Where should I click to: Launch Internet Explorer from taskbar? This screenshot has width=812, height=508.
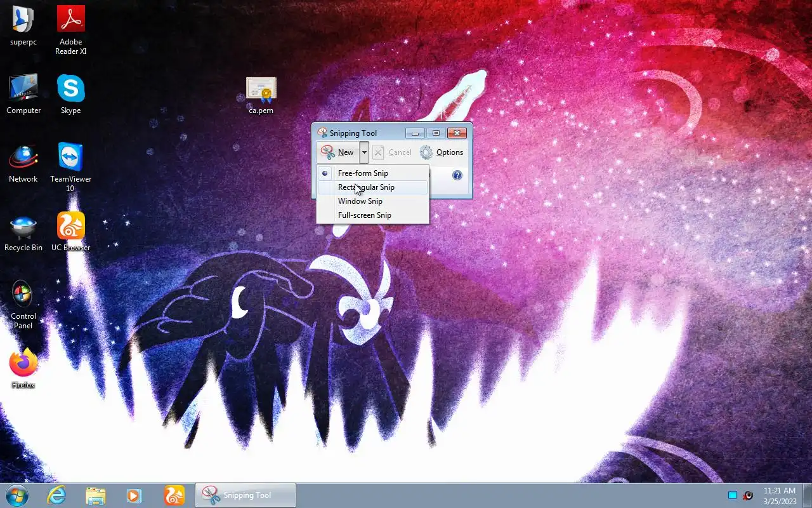(x=56, y=495)
